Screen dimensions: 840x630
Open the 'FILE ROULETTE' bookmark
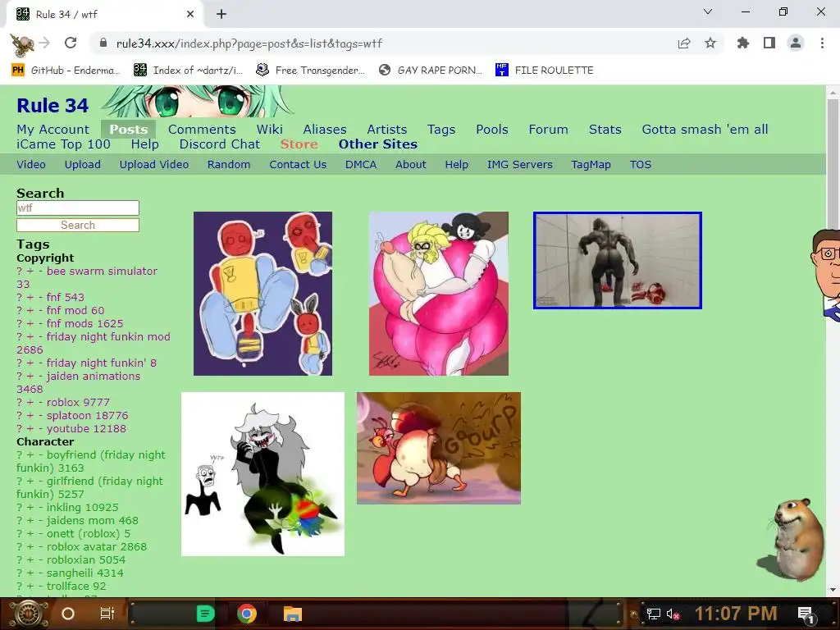(545, 71)
